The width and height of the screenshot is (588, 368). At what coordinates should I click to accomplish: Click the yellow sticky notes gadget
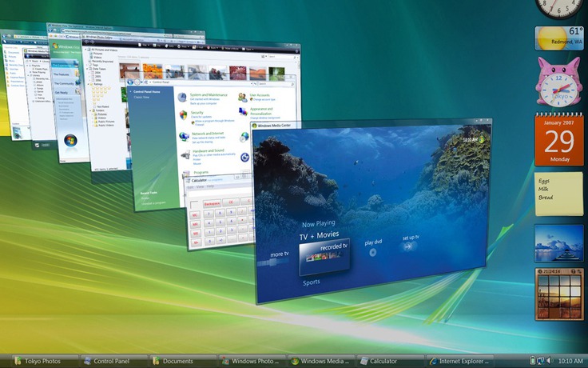coord(559,194)
